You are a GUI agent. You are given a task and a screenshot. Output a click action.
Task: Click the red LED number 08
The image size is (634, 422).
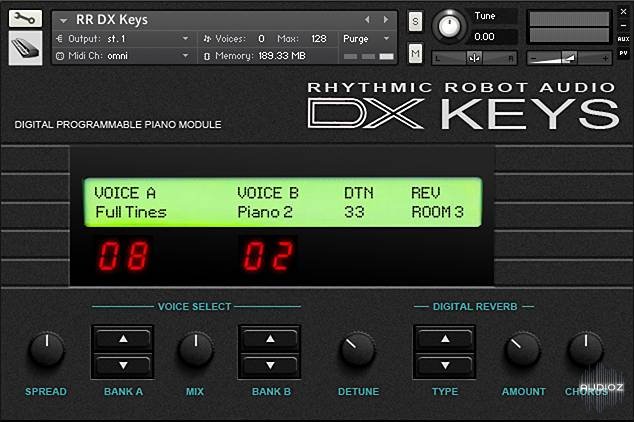[x=124, y=256]
